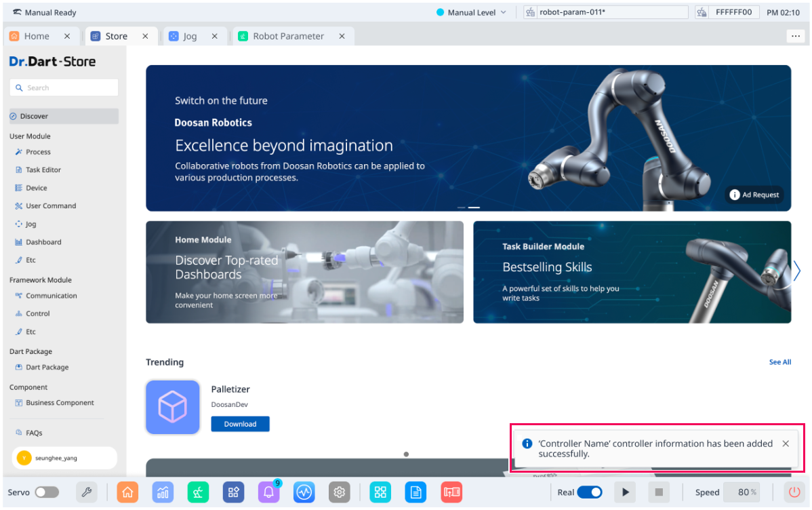Screen dimensions: 812x510
Task: Click the Palletizer title text
Action: coord(230,389)
